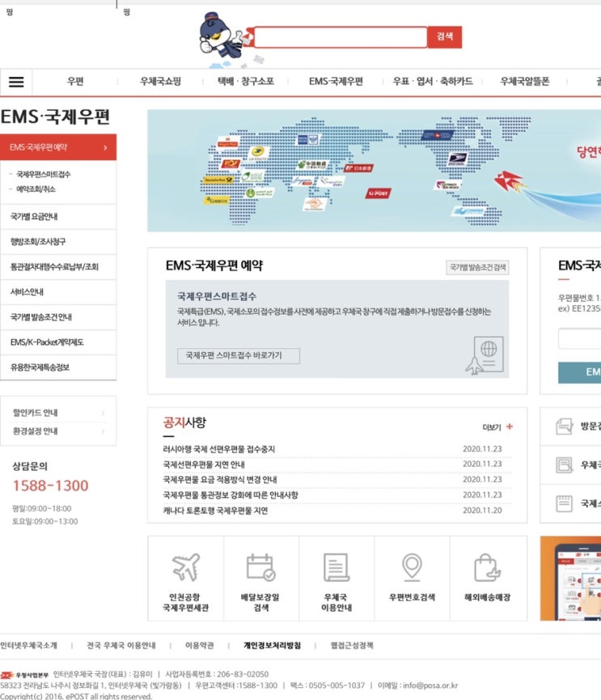Select 예약조회/취소 in sidebar

[x=36, y=189]
